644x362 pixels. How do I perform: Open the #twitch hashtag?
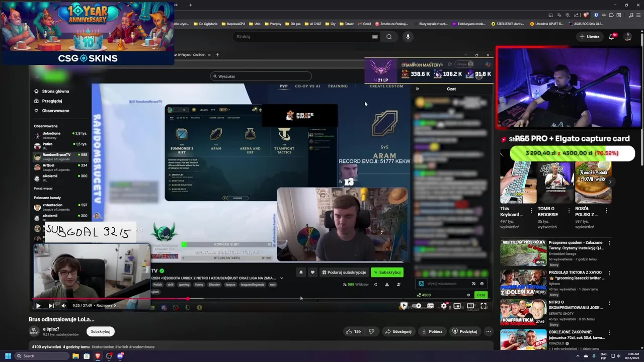(122, 347)
